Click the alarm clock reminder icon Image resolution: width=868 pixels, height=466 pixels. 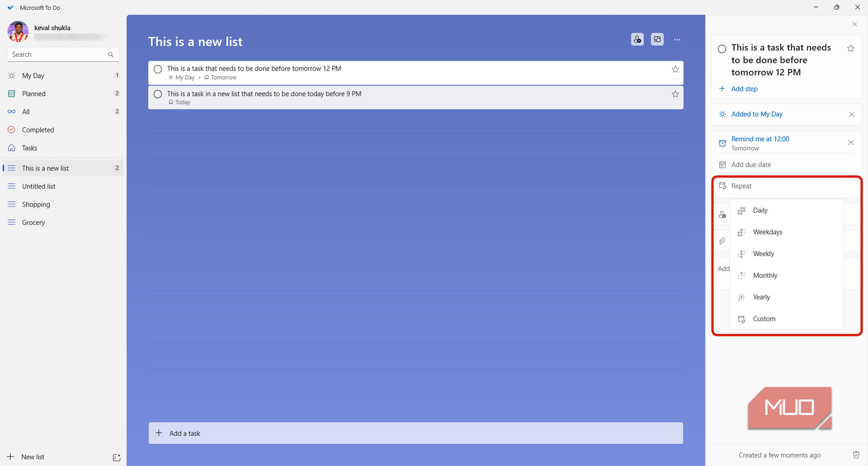pyautogui.click(x=722, y=143)
